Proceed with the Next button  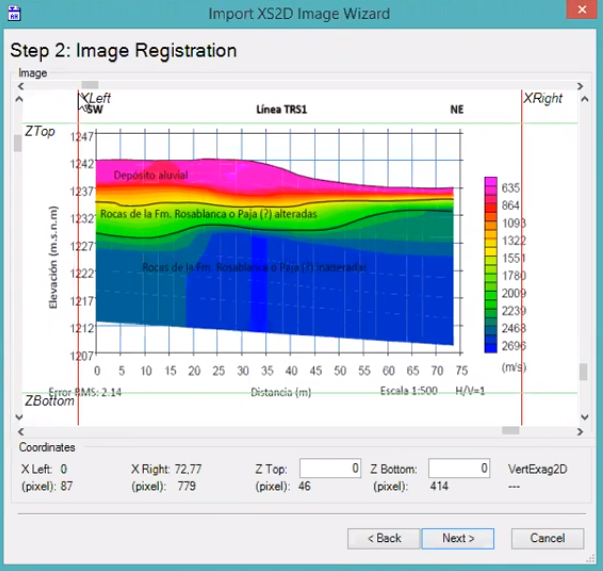pyautogui.click(x=458, y=538)
